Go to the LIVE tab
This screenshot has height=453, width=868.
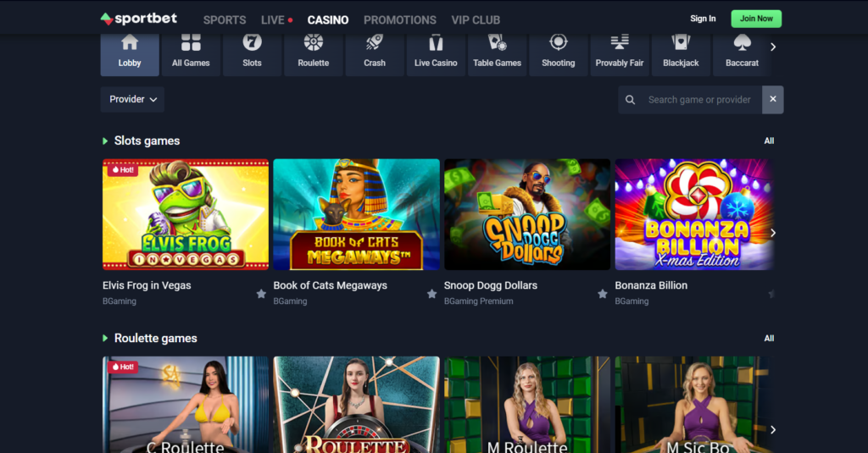tap(277, 20)
